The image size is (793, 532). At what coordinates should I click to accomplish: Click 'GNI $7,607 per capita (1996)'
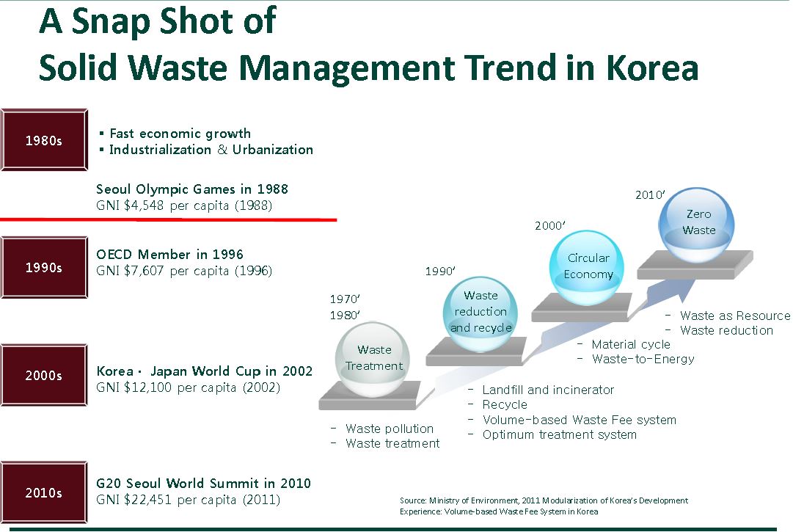coord(184,271)
